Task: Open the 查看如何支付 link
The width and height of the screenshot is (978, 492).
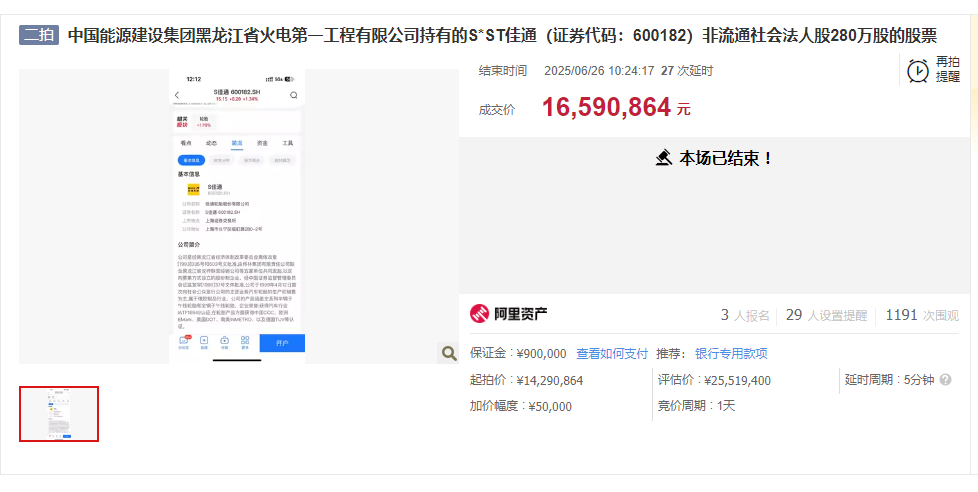Action: (x=611, y=354)
